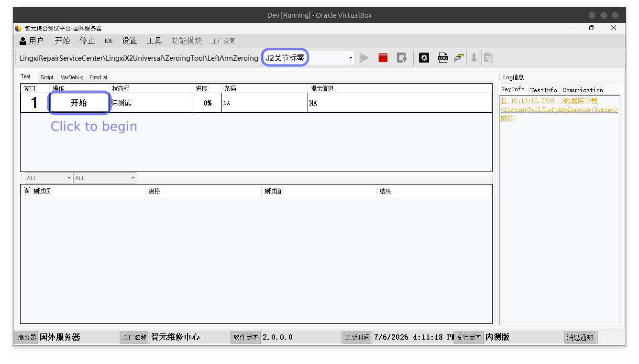
Task: Click the gray download arrow icon
Action: [x=474, y=58]
